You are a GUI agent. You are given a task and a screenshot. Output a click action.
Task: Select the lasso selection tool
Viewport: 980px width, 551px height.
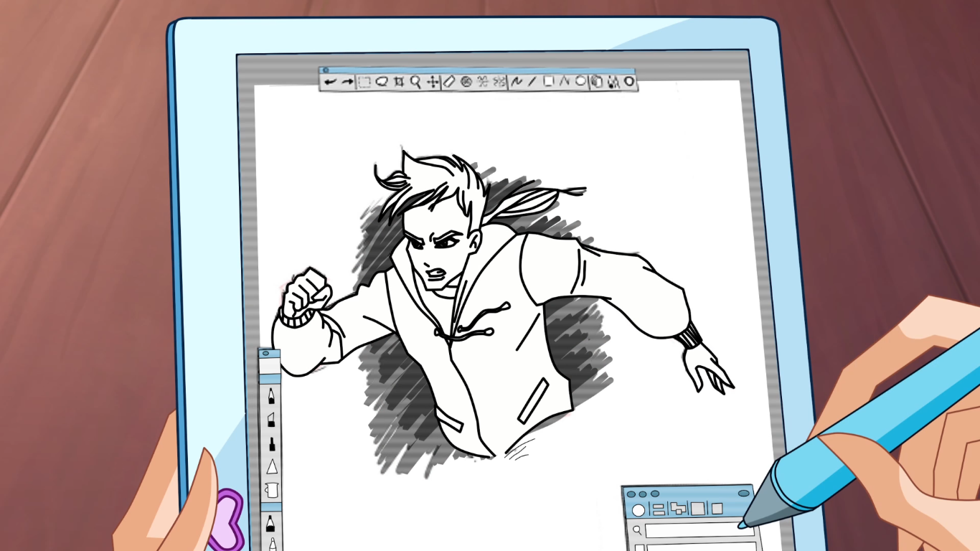380,83
